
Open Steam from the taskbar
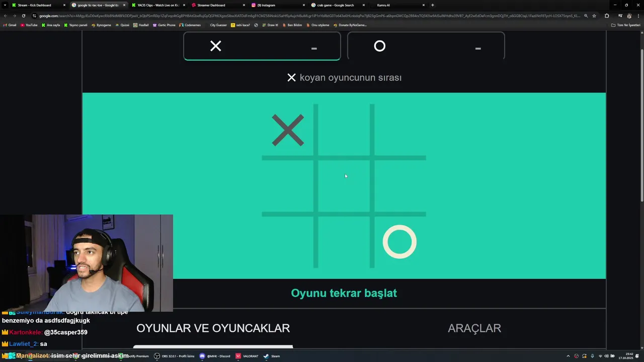272,356
